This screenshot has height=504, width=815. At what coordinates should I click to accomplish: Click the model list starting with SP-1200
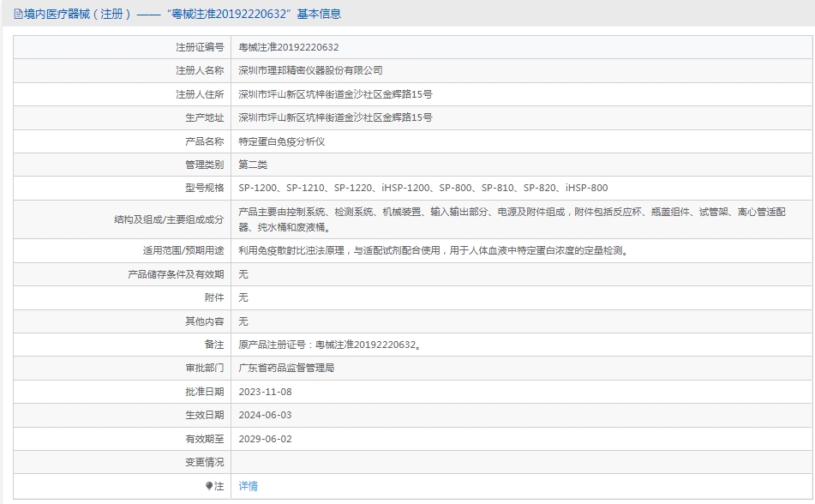[x=422, y=188]
